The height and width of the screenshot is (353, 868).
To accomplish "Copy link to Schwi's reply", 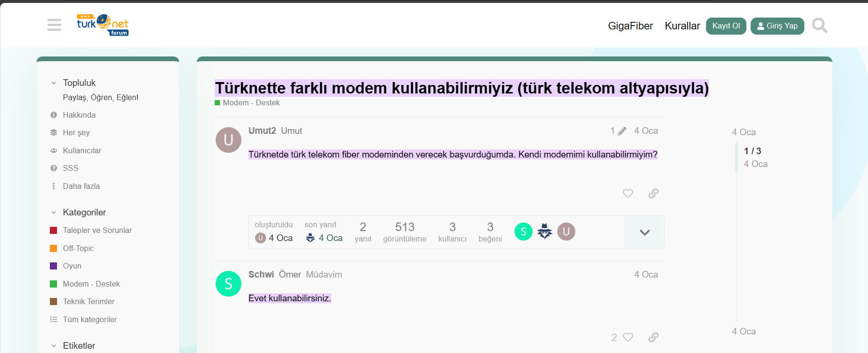I will coord(654,337).
